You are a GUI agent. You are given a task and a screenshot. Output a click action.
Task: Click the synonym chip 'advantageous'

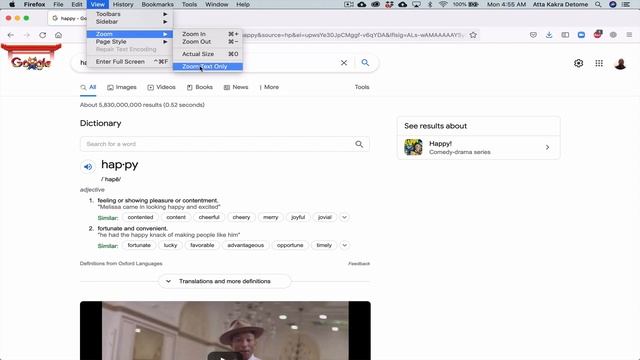245,245
